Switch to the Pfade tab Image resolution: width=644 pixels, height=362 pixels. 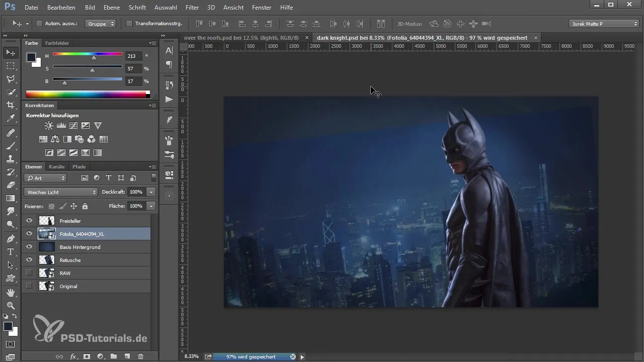[x=79, y=167]
